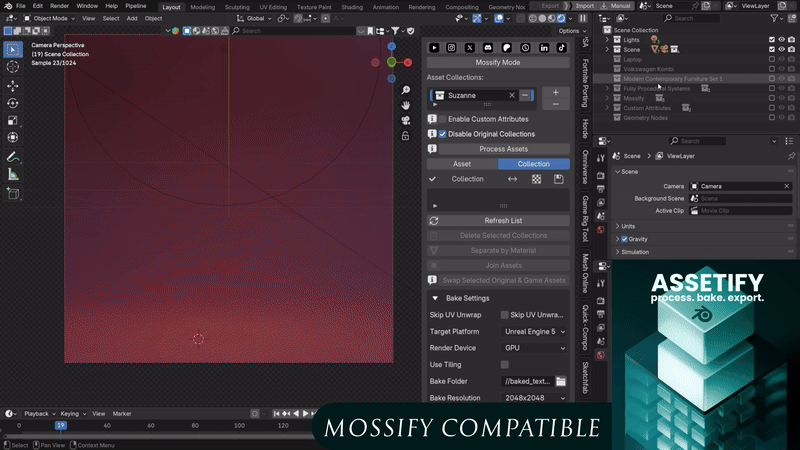Select the Cursor tool
Viewport: 800px width, 450px height.
[13, 67]
